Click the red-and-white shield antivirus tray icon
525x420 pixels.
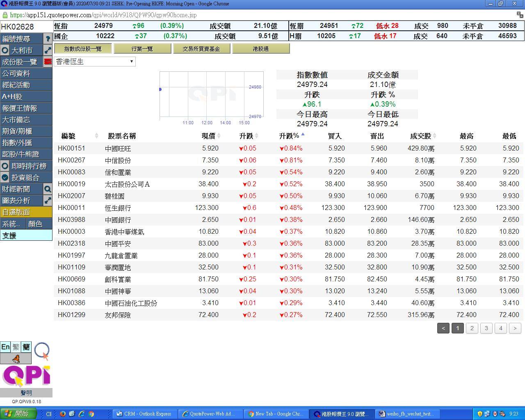495,414
